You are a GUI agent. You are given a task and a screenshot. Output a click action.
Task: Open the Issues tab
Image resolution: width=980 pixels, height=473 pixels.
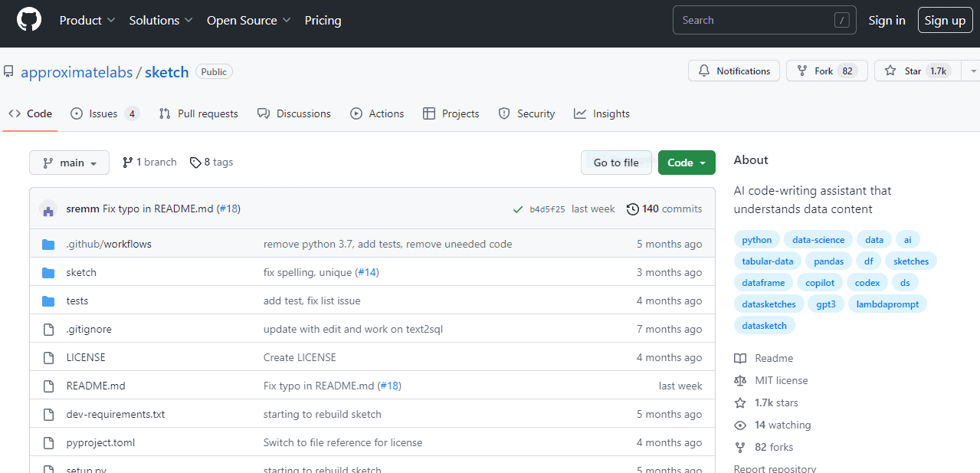[x=105, y=114]
